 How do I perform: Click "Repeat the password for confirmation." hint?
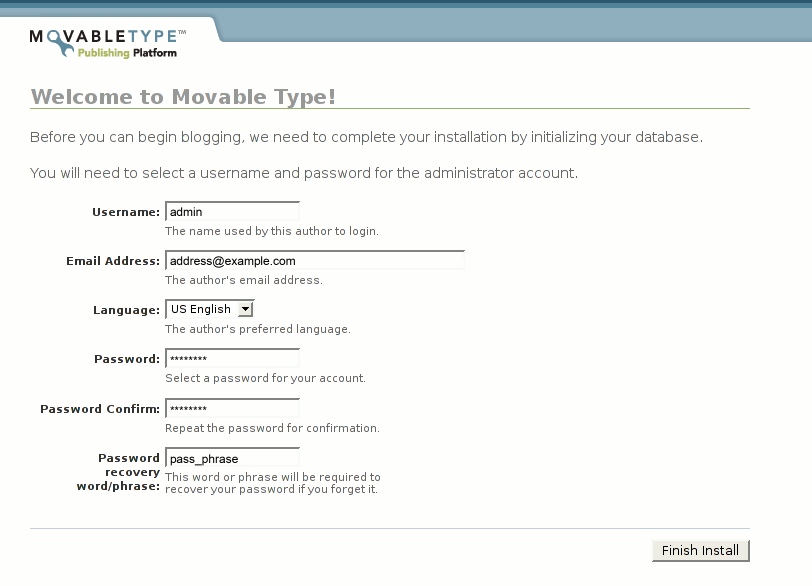(x=272, y=428)
